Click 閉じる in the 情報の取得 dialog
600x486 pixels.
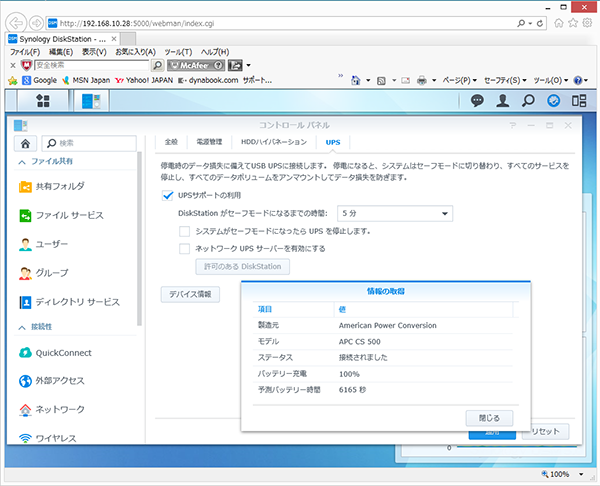pos(489,418)
